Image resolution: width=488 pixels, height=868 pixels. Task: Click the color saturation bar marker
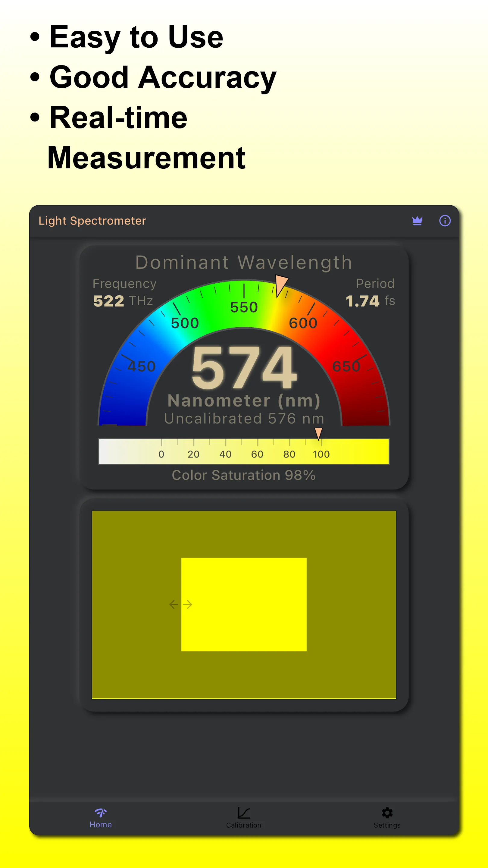[318, 434]
